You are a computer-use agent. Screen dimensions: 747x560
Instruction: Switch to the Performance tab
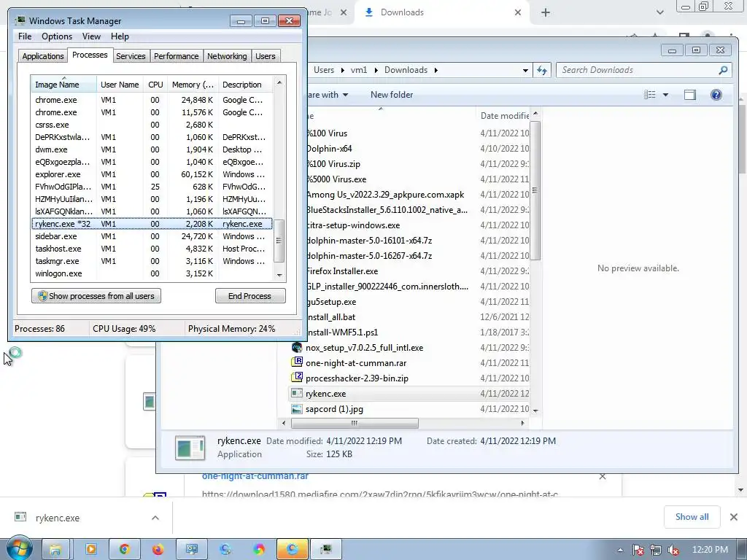[176, 55]
